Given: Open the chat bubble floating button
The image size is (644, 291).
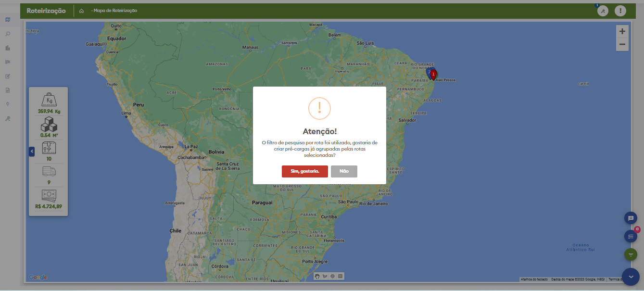Looking at the screenshot, I should click(x=631, y=218).
